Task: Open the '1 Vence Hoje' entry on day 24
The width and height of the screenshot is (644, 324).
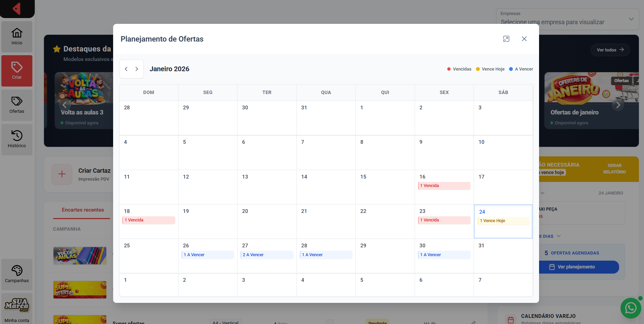Action: (x=503, y=221)
